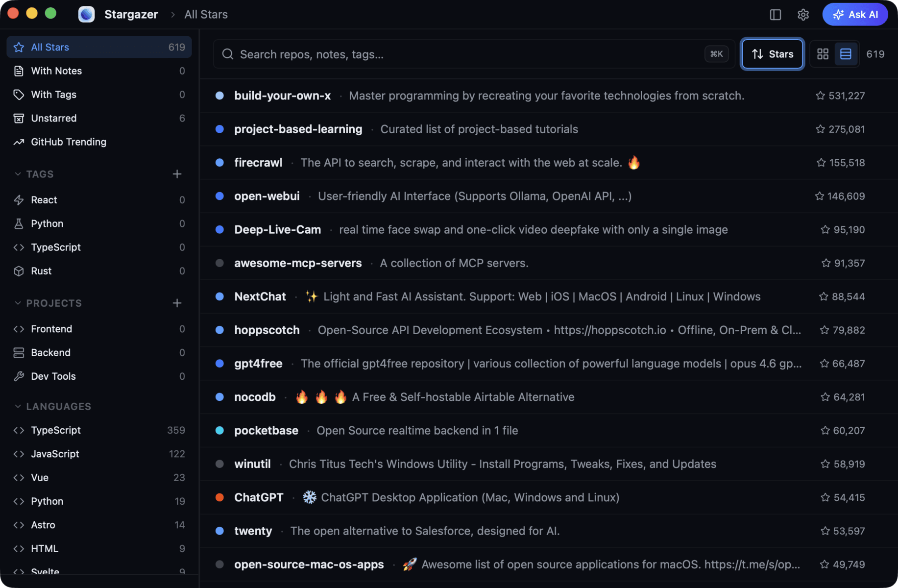Click the Backend project server icon

point(19,352)
